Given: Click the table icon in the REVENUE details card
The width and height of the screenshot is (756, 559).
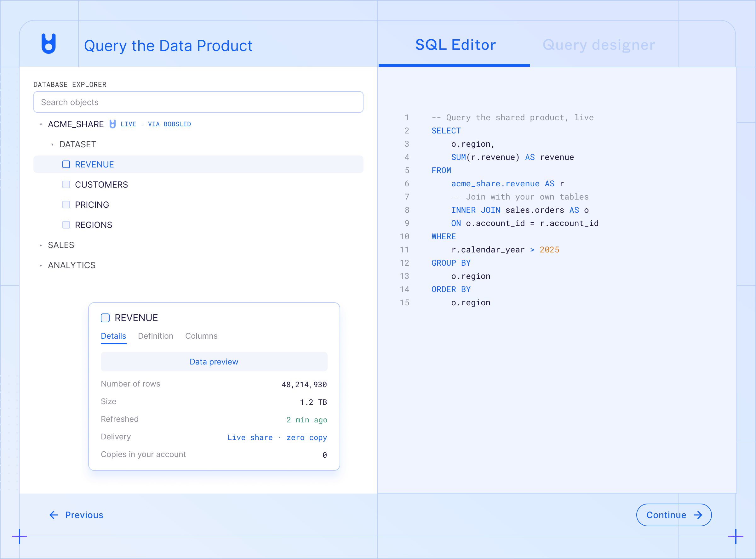Looking at the screenshot, I should (x=105, y=318).
